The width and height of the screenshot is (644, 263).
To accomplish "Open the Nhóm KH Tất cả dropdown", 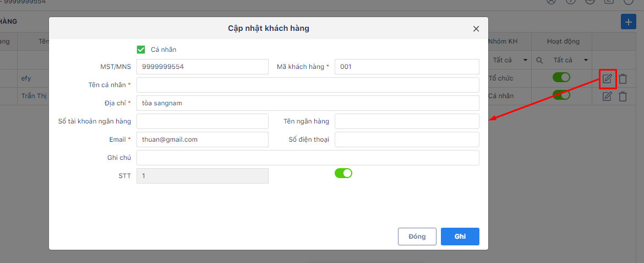I will point(510,60).
